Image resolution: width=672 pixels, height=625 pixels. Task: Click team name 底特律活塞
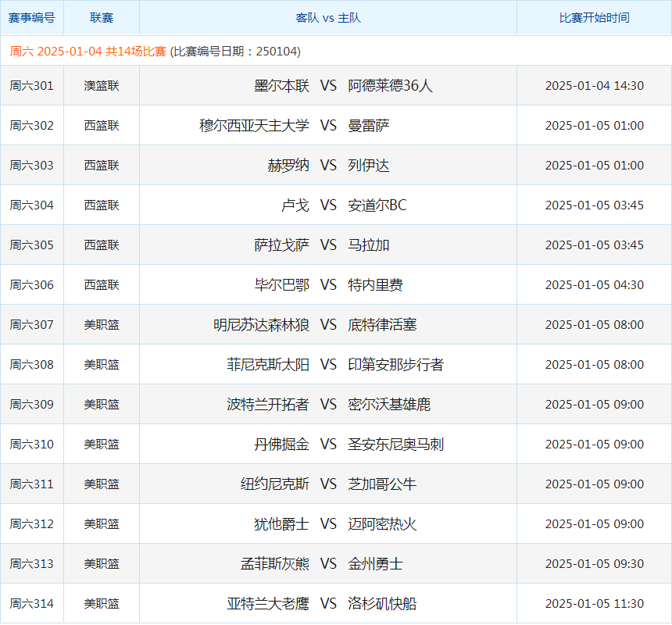tap(382, 325)
